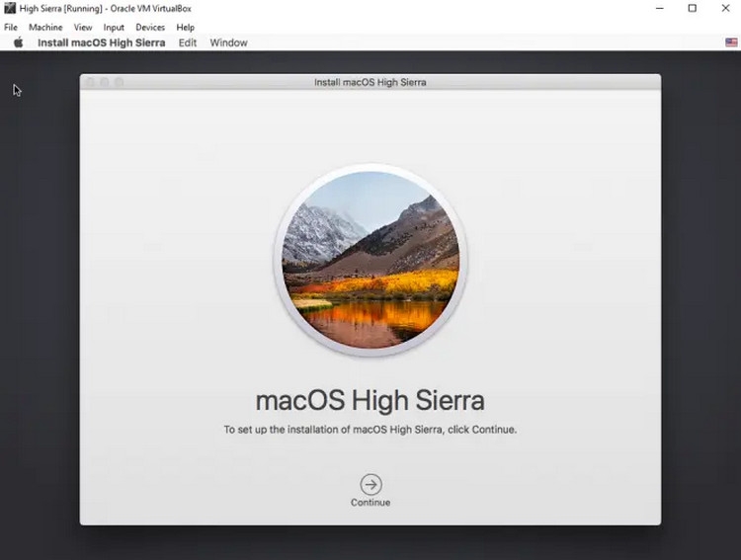The width and height of the screenshot is (741, 560).
Task: Open the macOS Edit menu
Action: (x=187, y=42)
